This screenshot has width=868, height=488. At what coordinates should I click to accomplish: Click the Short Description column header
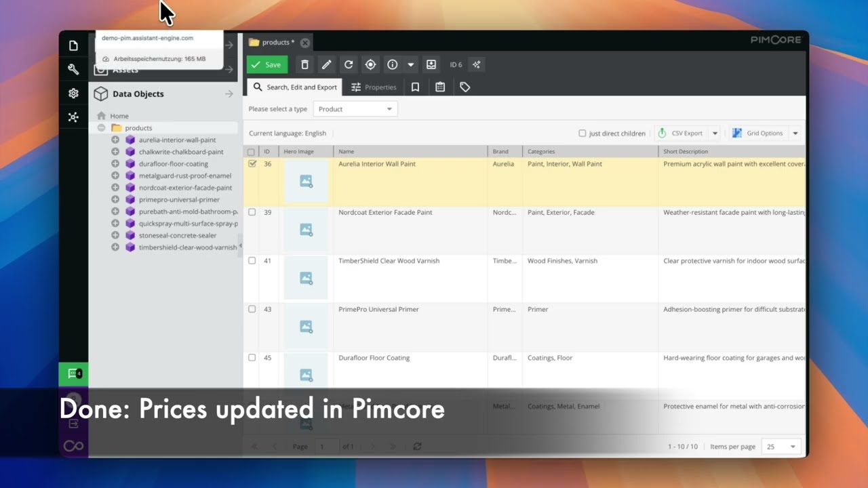pyautogui.click(x=732, y=152)
